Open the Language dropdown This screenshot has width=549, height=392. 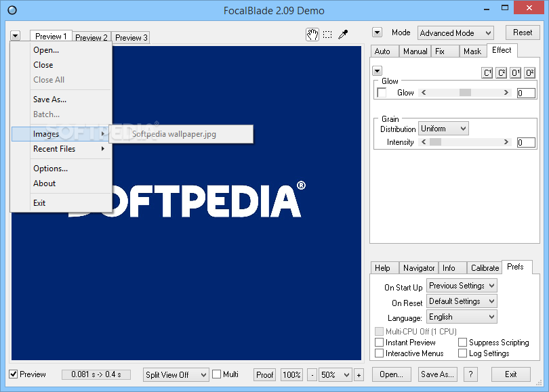click(462, 317)
